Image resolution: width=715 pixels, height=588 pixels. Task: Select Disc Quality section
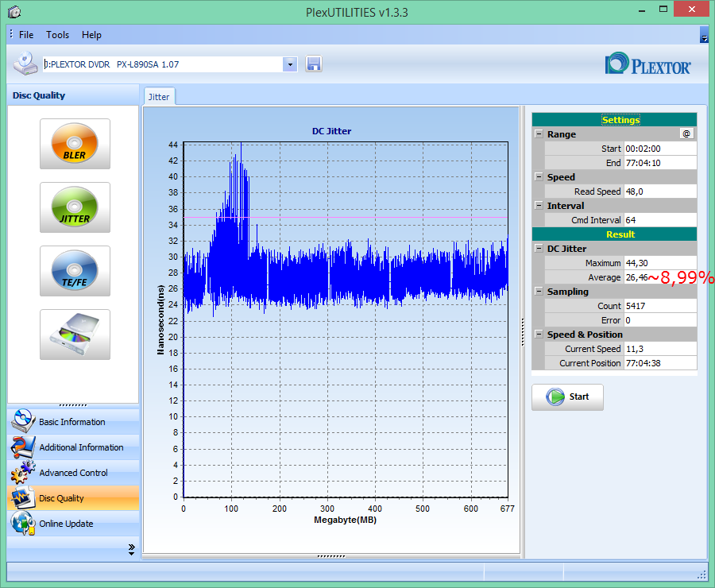click(x=73, y=498)
